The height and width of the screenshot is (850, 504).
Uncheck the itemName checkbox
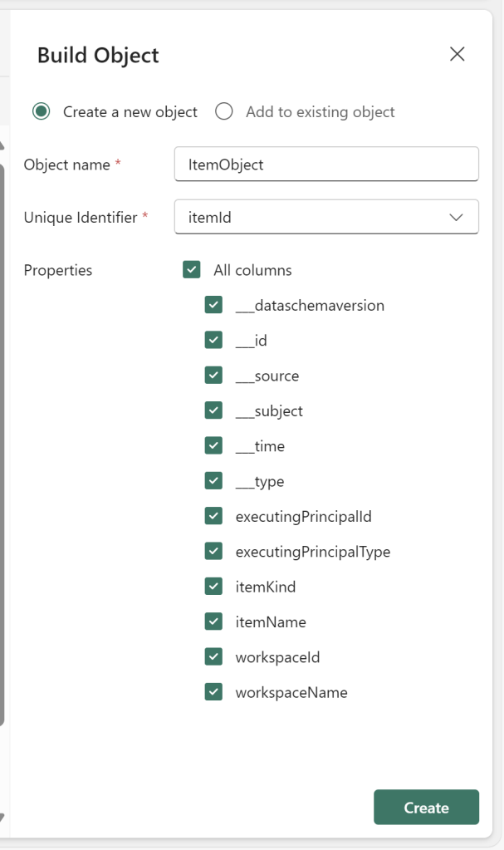pos(213,622)
